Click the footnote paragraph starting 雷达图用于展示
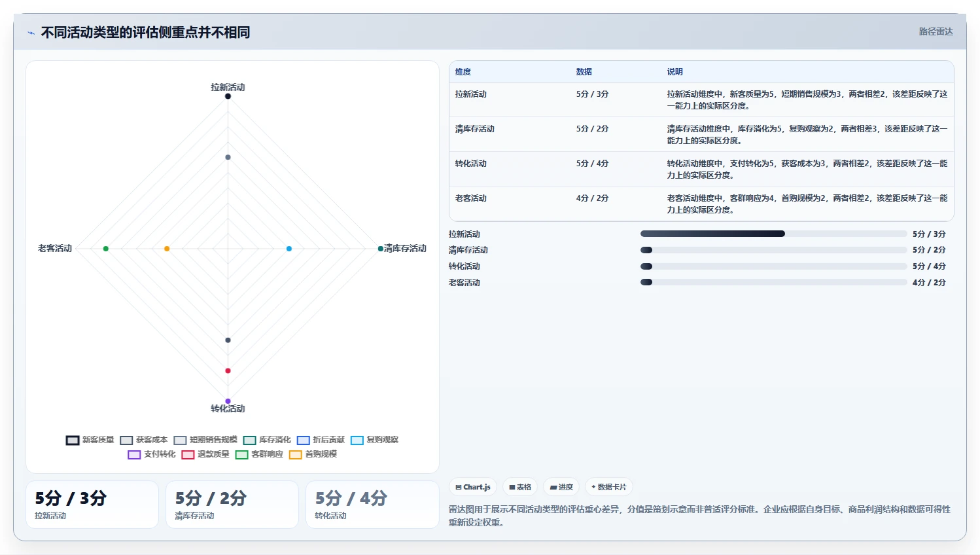This screenshot has width=980, height=555. point(699,516)
